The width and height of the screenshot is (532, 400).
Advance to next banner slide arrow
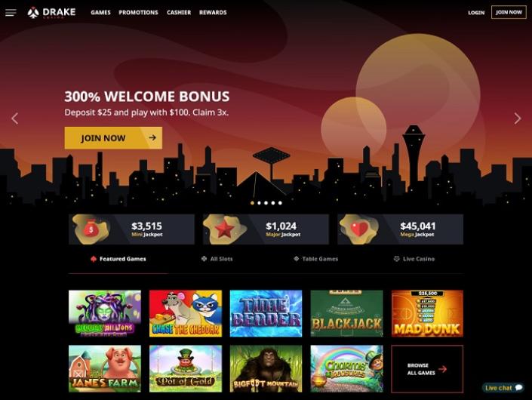517,118
